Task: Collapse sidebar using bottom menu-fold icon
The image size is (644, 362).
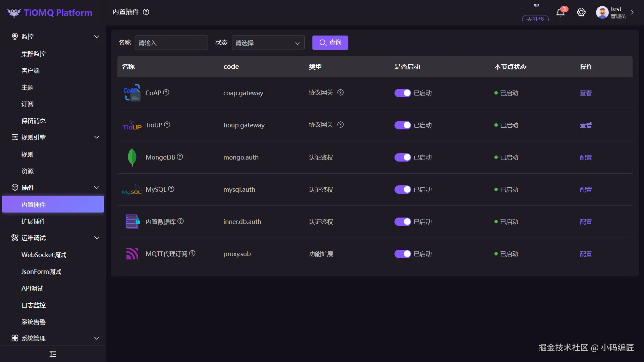Action: pos(53,354)
